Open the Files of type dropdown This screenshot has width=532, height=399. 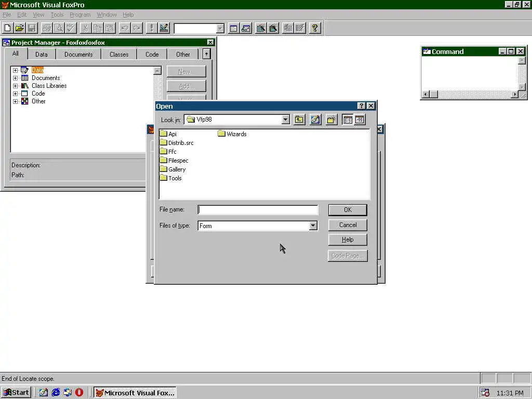click(x=313, y=225)
